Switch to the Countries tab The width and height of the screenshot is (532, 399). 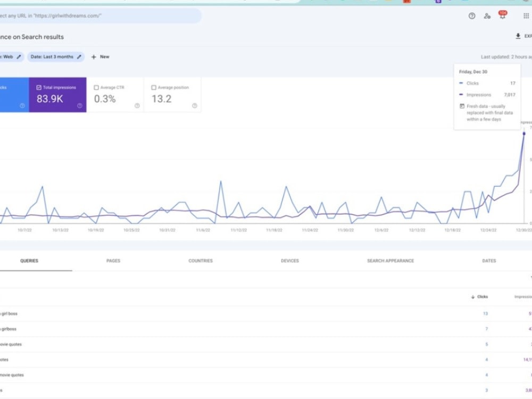[201, 261]
